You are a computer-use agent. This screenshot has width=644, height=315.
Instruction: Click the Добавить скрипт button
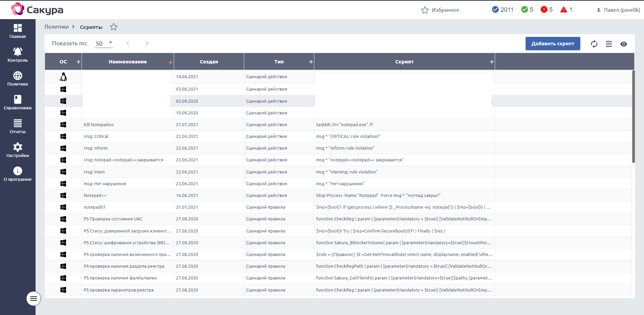point(553,44)
